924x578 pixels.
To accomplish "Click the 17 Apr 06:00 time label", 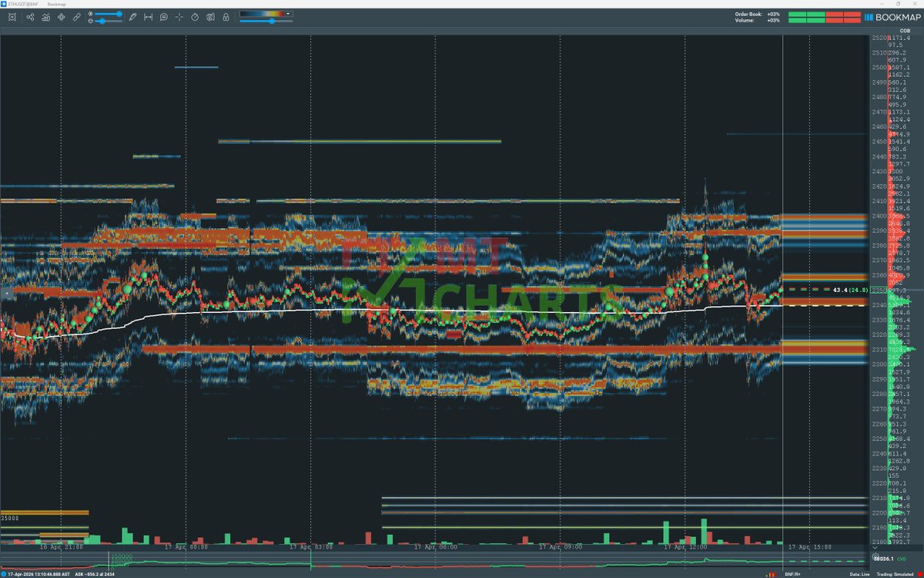I will pyautogui.click(x=436, y=546).
